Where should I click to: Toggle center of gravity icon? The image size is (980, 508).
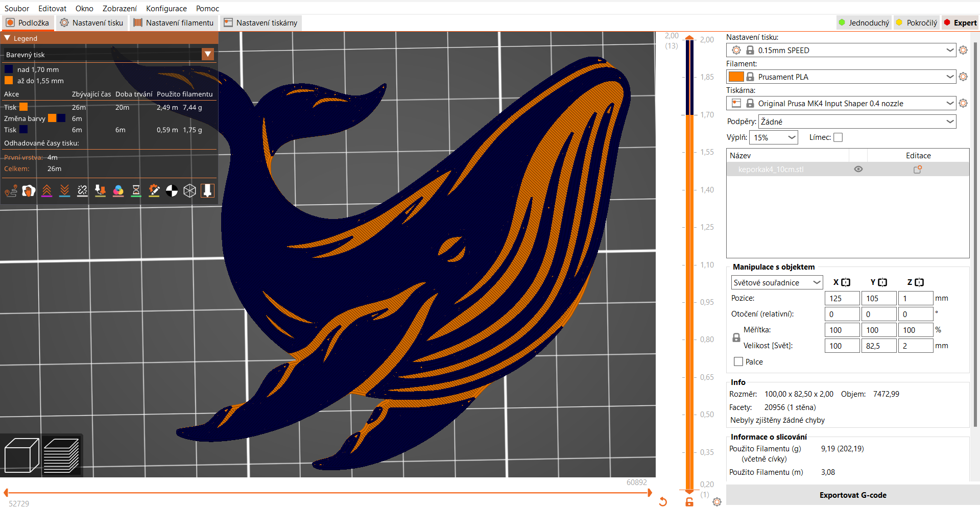tap(172, 191)
